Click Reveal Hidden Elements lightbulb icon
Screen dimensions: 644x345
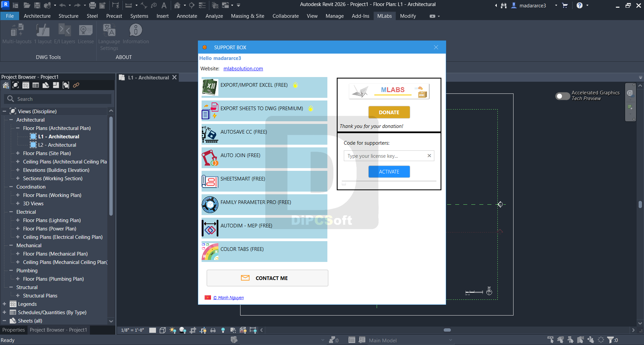[223, 330]
